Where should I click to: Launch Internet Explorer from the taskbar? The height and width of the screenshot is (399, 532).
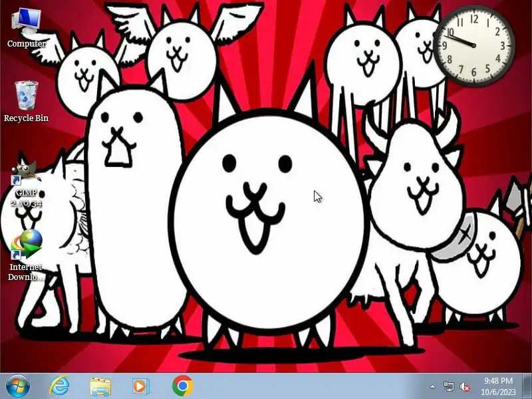pyautogui.click(x=59, y=386)
